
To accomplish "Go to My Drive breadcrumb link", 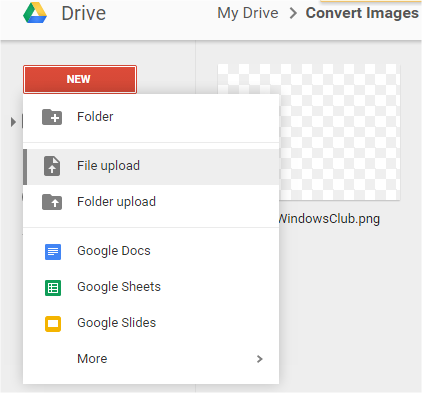I will coord(248,13).
